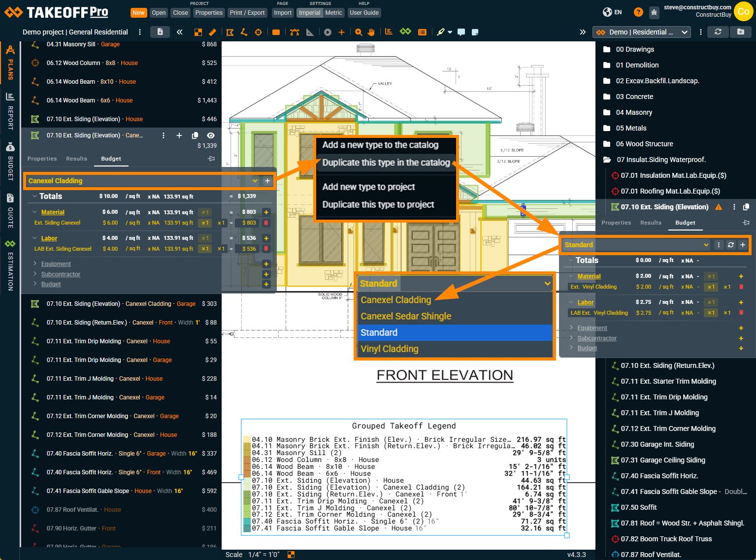
Task: Open the Canexel Cladding type dropdown
Action: [x=143, y=181]
